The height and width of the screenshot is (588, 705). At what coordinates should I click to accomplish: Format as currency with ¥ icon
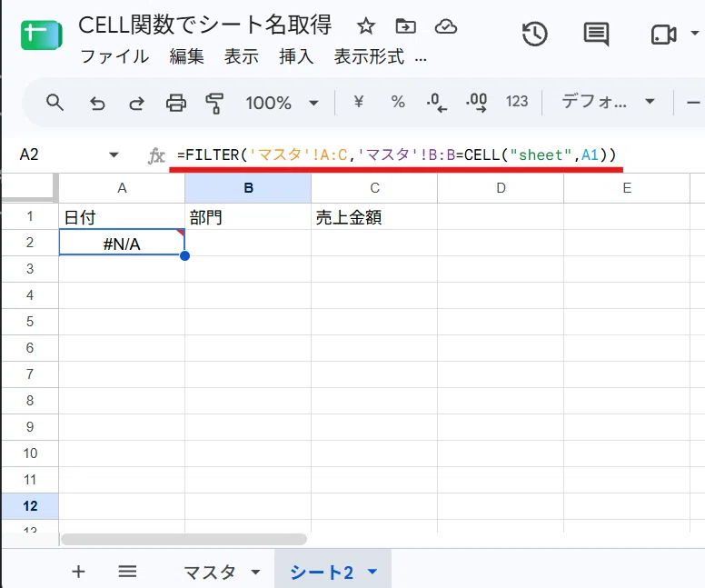pyautogui.click(x=358, y=102)
